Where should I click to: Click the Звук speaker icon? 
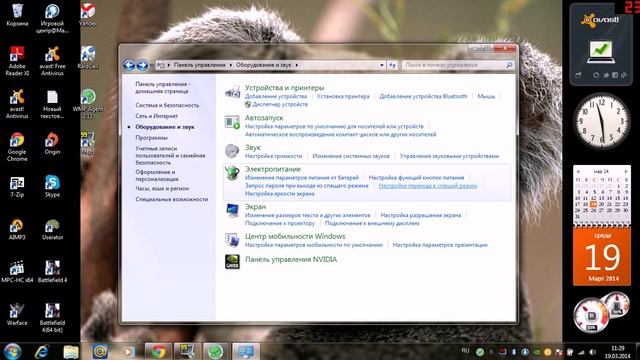pos(232,151)
